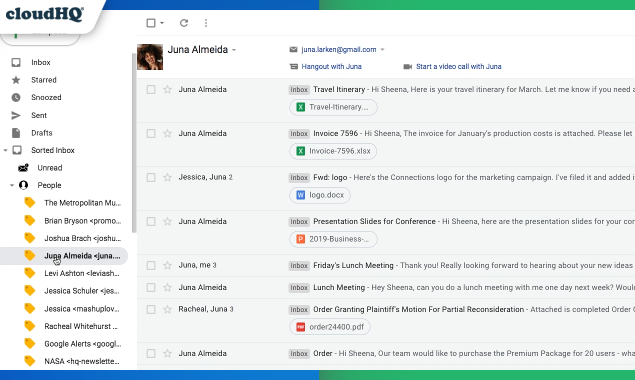Go to the Starred folder
This screenshot has height=380, width=635.
44,80
